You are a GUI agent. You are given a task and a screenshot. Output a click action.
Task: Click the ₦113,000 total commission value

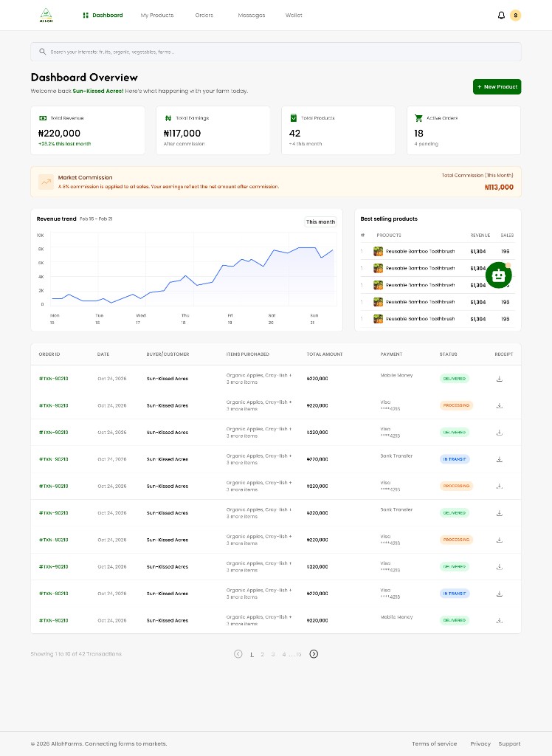click(499, 187)
